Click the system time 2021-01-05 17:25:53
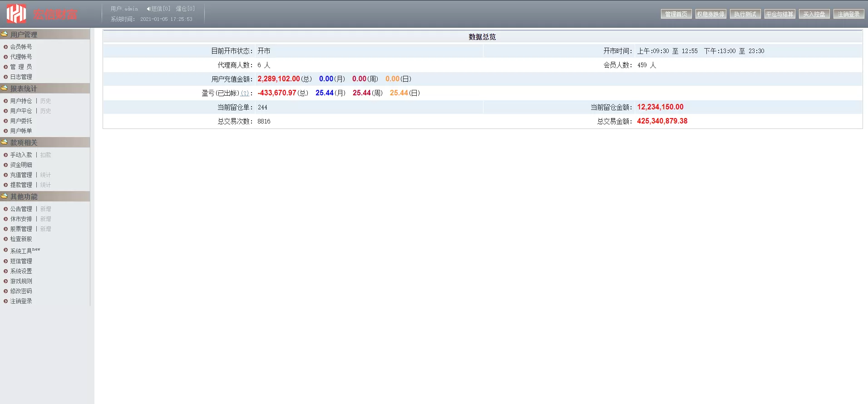This screenshot has height=404, width=868. pyautogui.click(x=166, y=19)
